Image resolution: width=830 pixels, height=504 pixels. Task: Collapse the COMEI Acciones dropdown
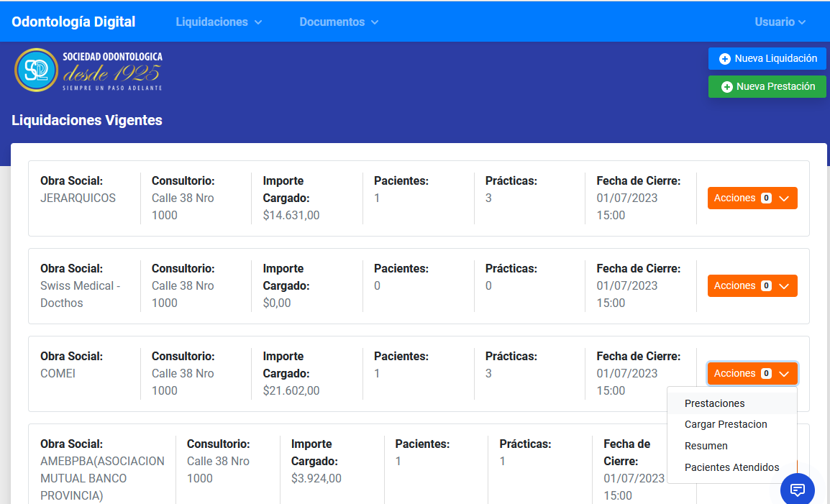pyautogui.click(x=752, y=374)
